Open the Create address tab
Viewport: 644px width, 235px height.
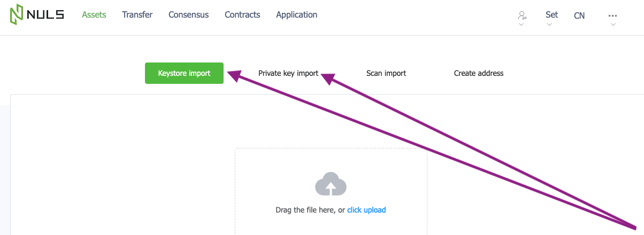point(479,73)
